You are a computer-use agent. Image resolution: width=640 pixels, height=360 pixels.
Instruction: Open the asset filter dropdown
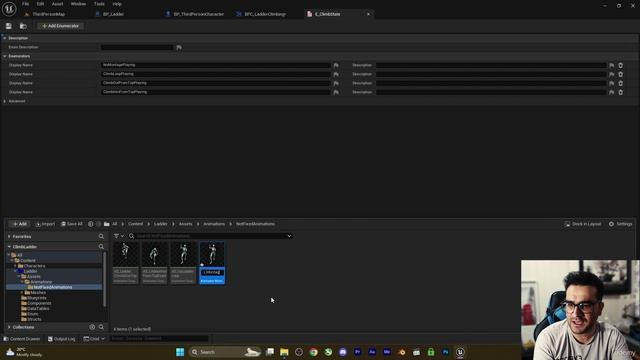pos(119,236)
